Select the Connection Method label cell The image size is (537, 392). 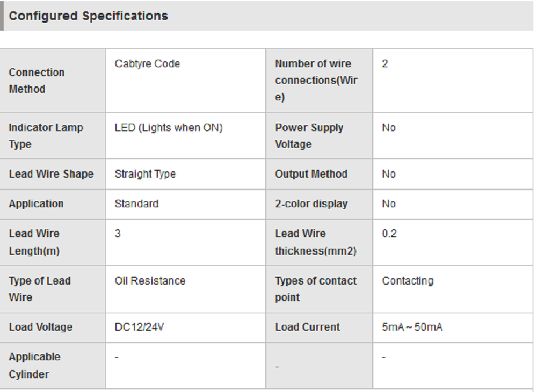(37, 81)
